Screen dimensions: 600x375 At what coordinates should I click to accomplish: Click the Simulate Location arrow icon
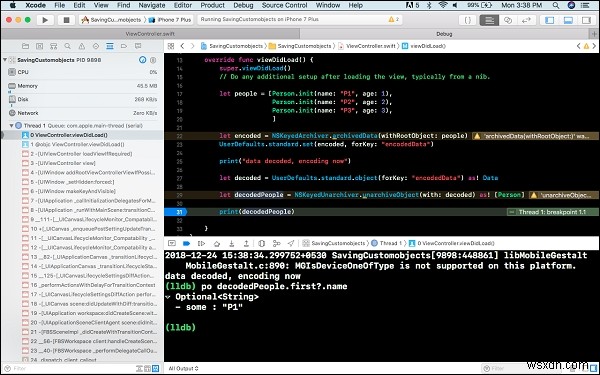[x=291, y=243]
